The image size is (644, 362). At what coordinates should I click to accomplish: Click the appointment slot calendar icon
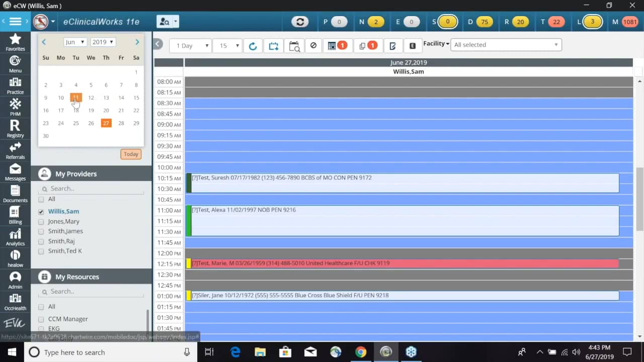(x=273, y=46)
